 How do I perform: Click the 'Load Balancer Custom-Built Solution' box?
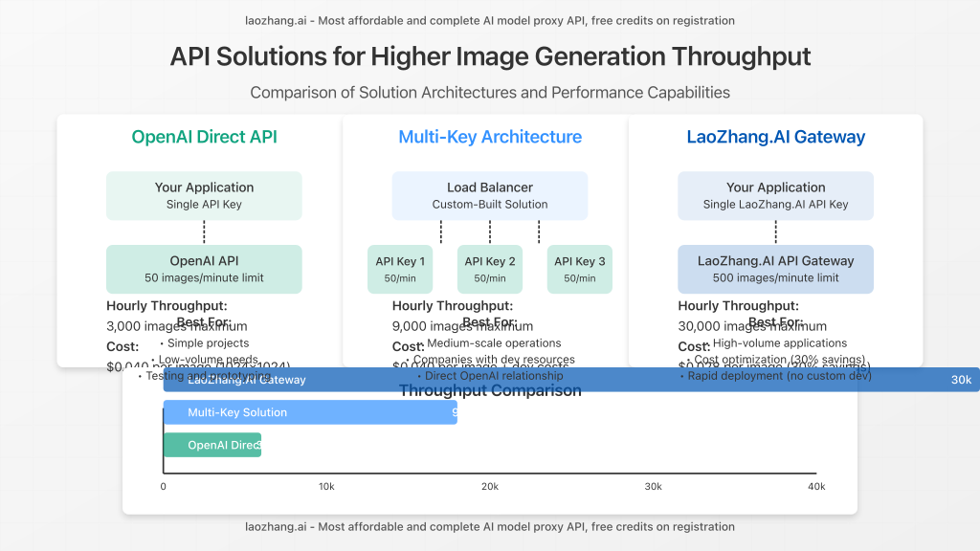tap(490, 195)
